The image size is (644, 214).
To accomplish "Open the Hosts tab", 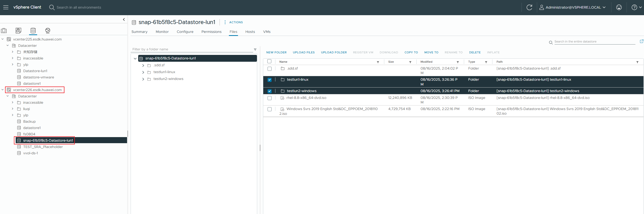I will pos(250,32).
